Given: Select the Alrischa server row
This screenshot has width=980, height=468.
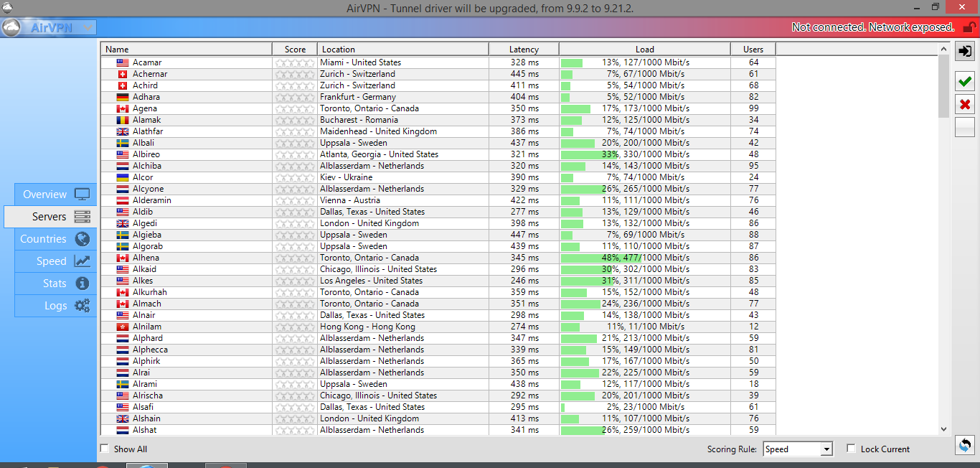Looking at the screenshot, I should coord(438,396).
